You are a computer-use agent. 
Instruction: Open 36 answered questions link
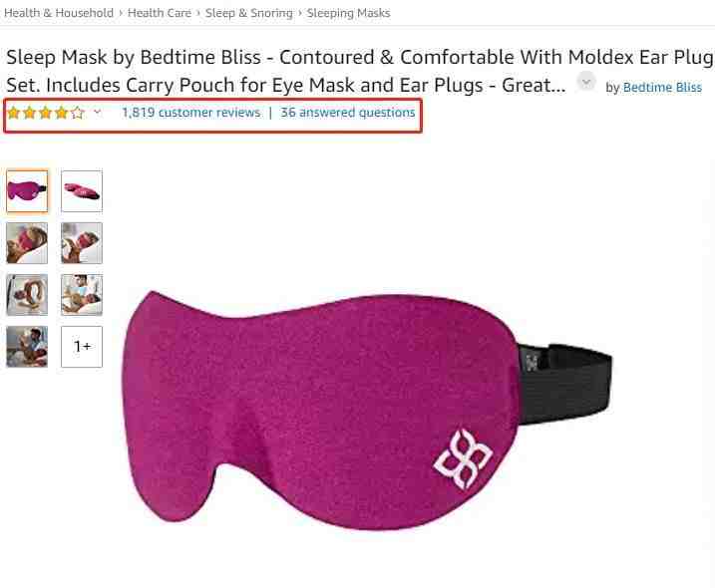point(347,113)
